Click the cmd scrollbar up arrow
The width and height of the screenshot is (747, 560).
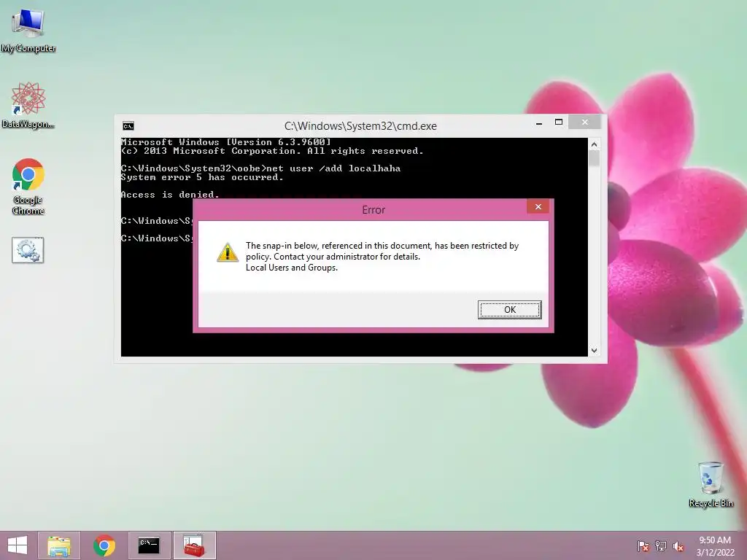[594, 144]
